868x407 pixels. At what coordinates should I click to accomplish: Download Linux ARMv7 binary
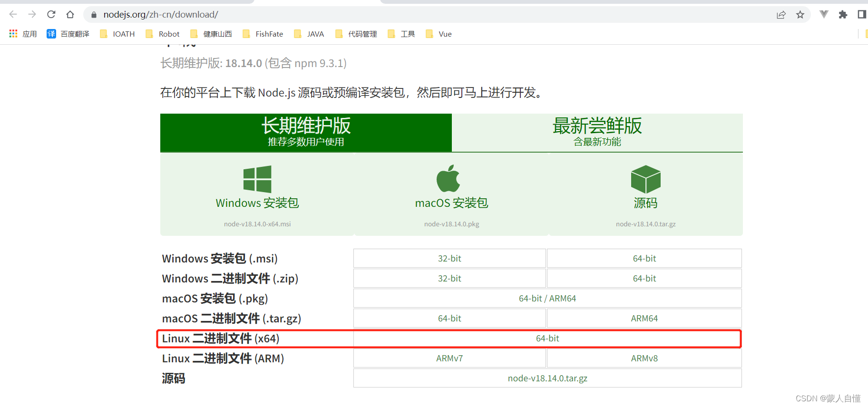[449, 358]
